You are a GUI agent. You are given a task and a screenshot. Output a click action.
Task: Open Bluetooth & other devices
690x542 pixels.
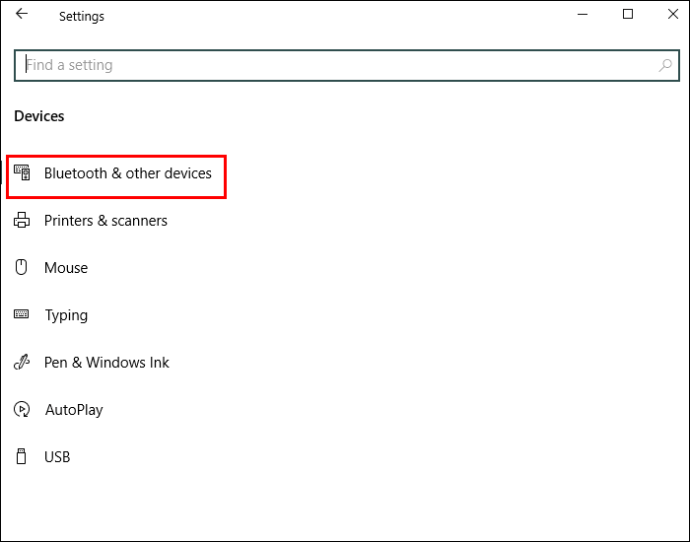pyautogui.click(x=128, y=174)
